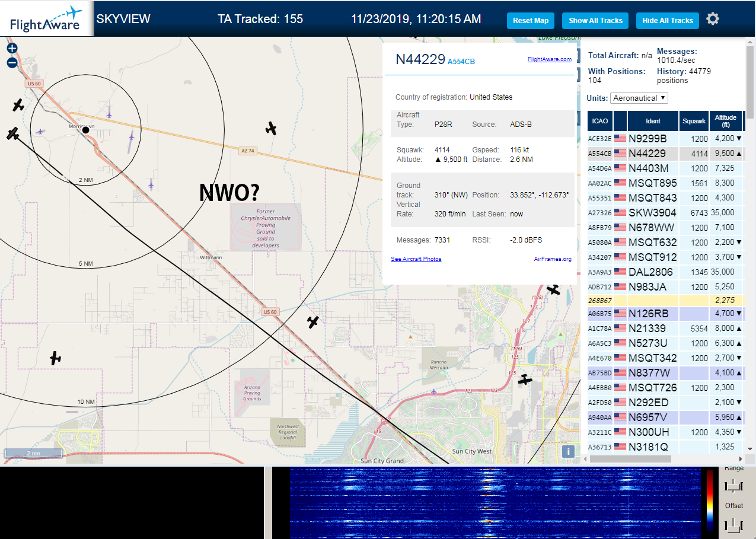Open the settings gear icon
This screenshot has height=539, width=756.
[713, 19]
